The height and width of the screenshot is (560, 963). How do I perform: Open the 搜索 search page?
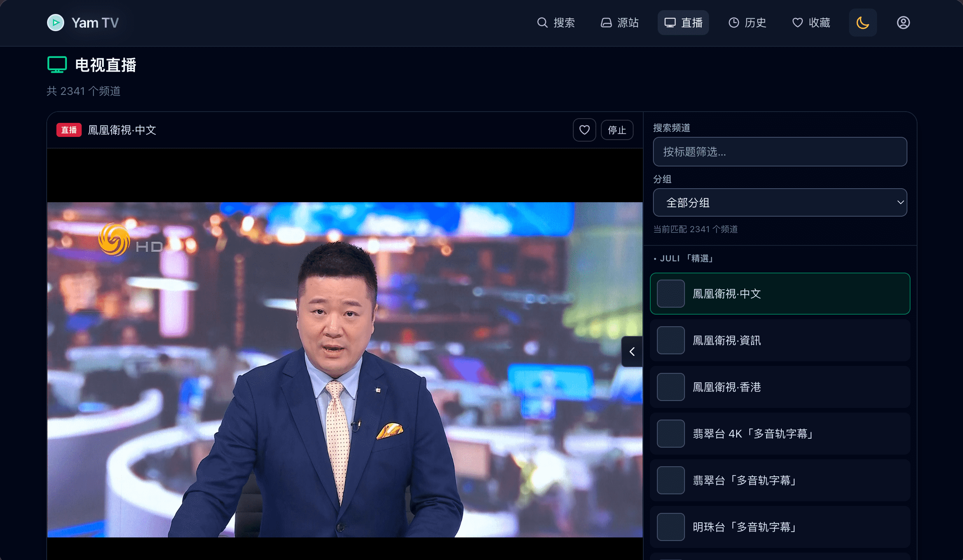point(556,23)
